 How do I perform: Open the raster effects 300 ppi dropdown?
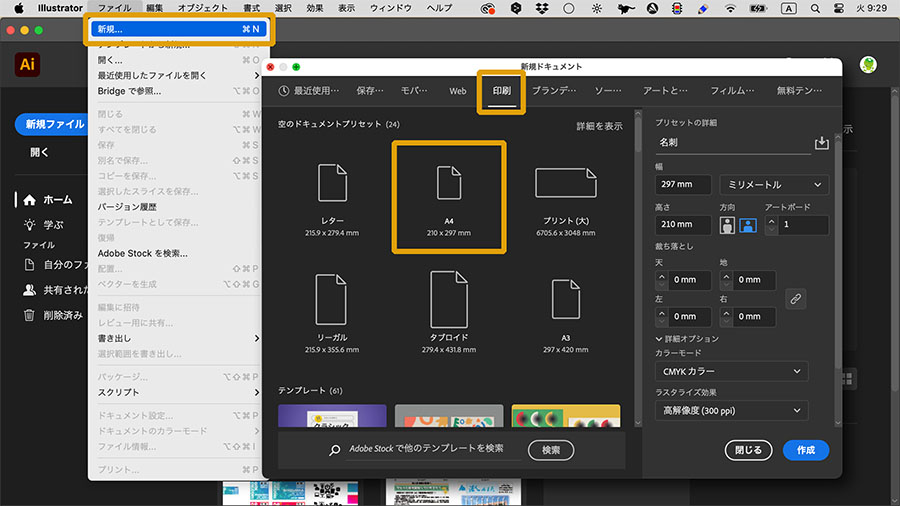pyautogui.click(x=731, y=410)
